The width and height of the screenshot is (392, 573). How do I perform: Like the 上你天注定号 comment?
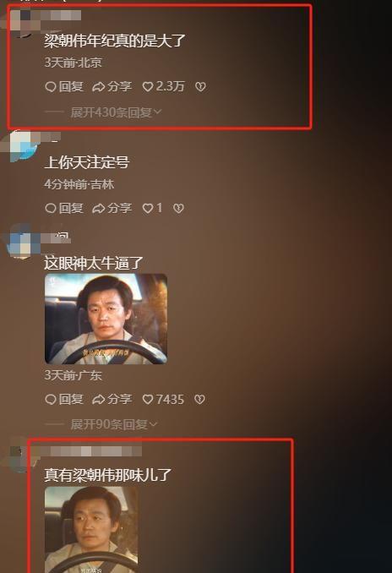[x=152, y=208]
